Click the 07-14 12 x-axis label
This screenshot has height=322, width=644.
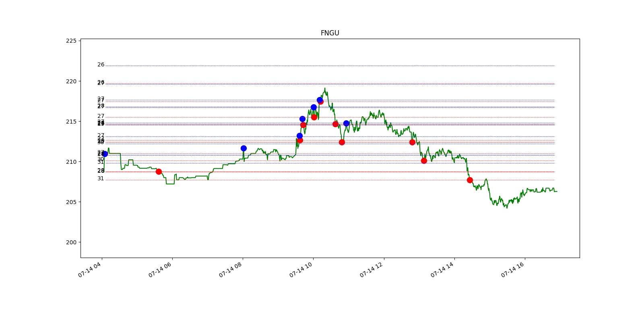(372, 270)
